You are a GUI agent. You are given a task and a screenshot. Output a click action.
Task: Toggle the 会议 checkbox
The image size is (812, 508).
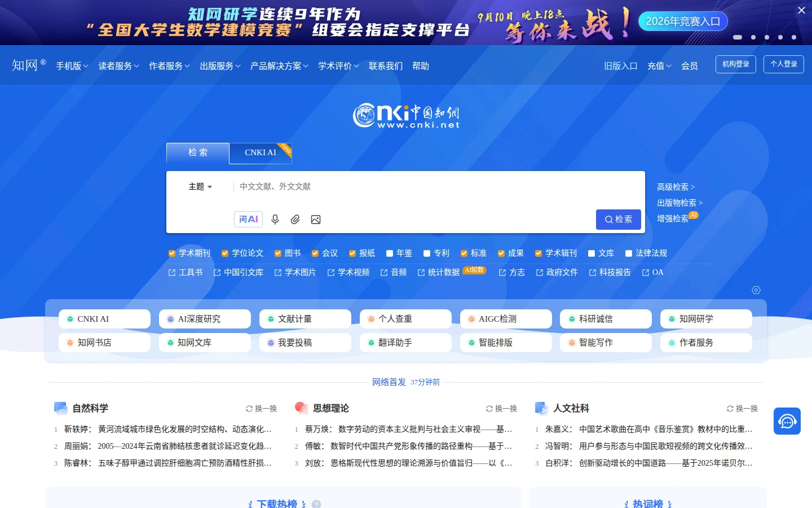coord(315,253)
